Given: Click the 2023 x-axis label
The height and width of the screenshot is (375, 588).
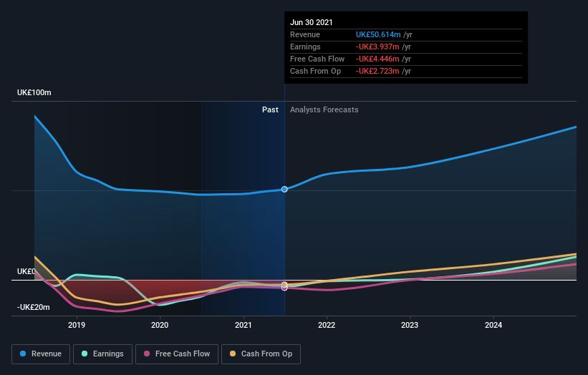Looking at the screenshot, I should point(410,325).
